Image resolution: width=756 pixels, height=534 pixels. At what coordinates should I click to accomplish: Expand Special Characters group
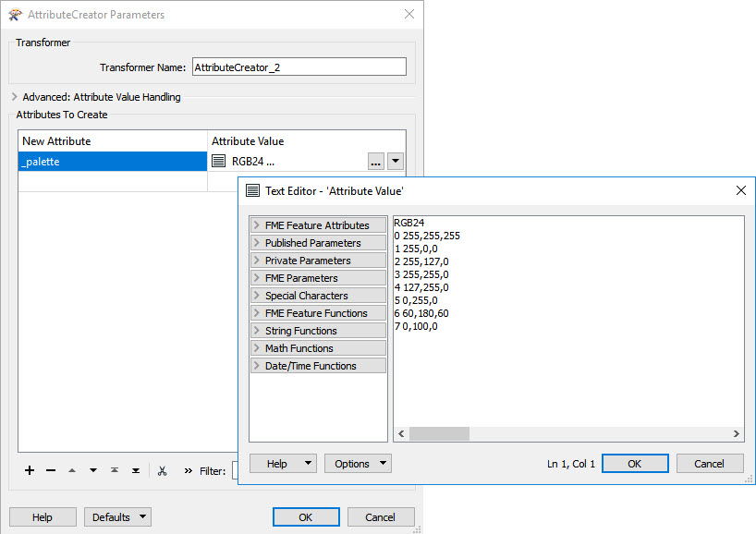318,296
